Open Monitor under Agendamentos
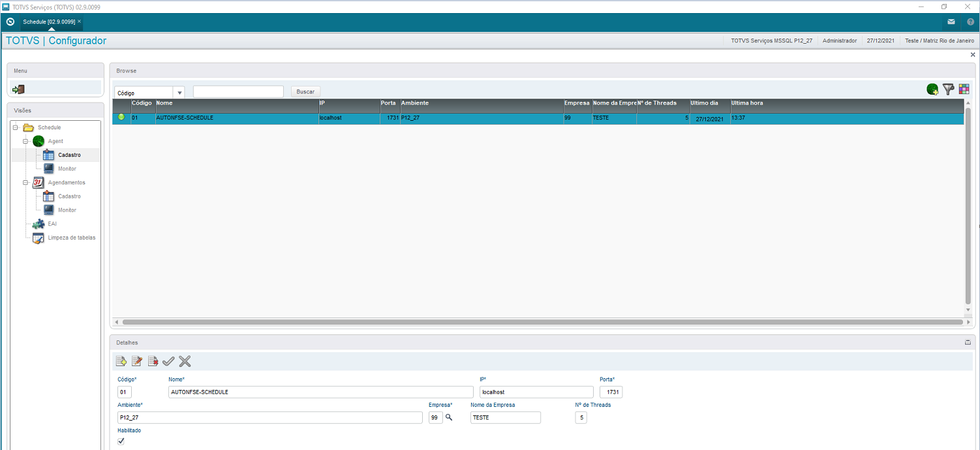 click(x=67, y=210)
